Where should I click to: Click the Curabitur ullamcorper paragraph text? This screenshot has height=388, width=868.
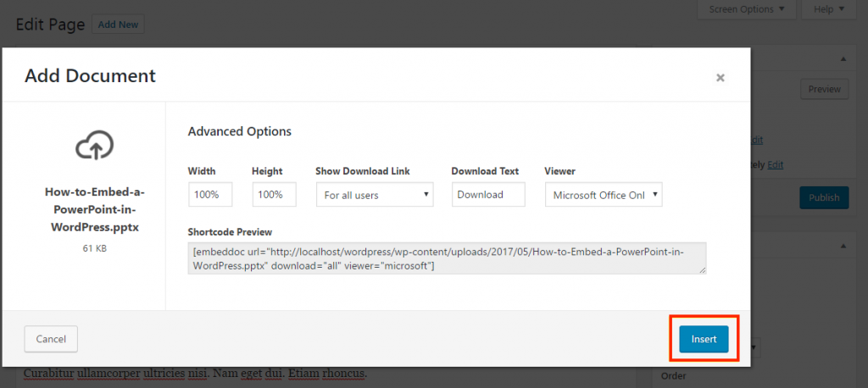195,373
